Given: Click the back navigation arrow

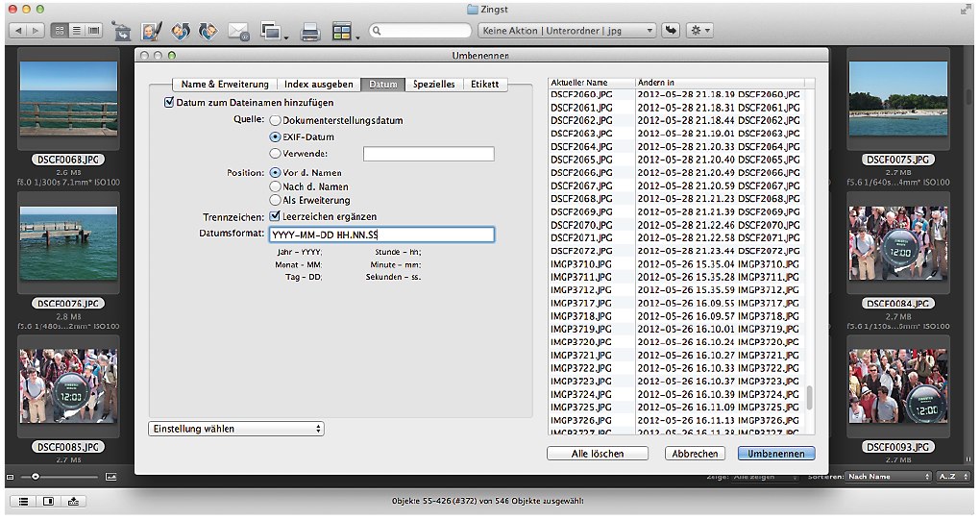Looking at the screenshot, I should pos(18,31).
